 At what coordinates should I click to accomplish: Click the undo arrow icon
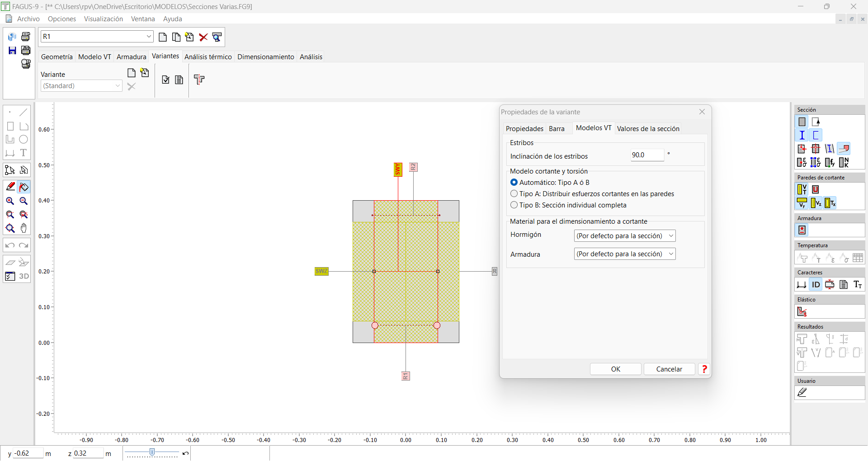tap(10, 245)
